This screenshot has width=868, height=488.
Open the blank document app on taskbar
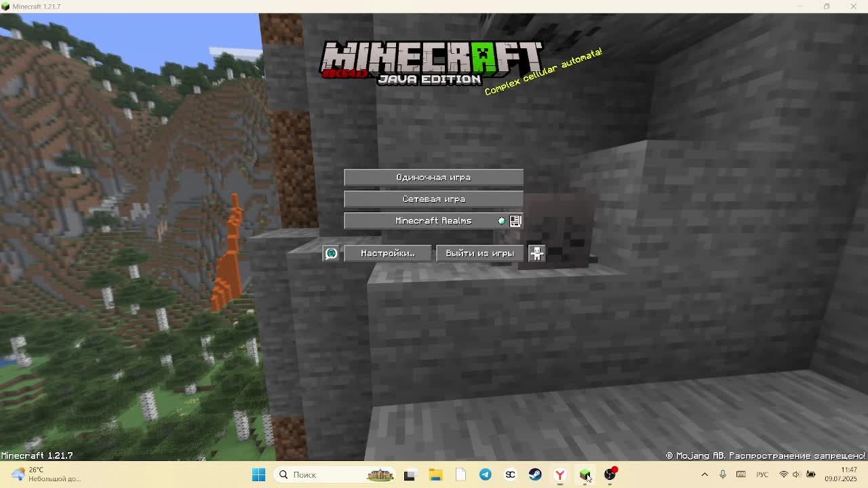tap(460, 474)
